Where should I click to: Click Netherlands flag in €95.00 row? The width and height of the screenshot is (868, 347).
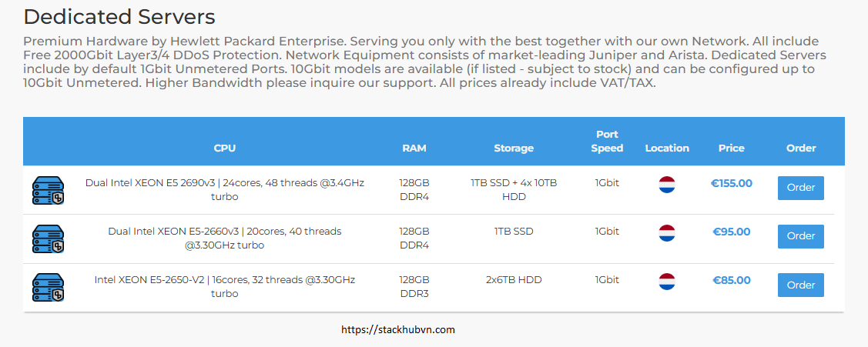666,233
